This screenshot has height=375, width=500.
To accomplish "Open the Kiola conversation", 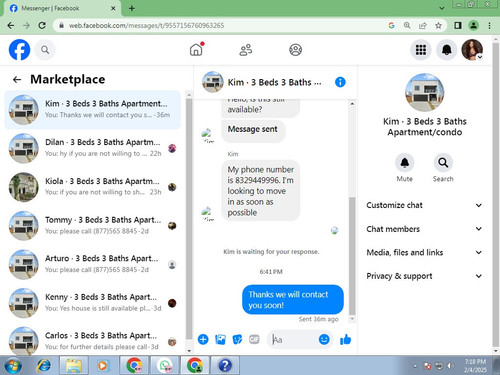I will tap(92, 187).
